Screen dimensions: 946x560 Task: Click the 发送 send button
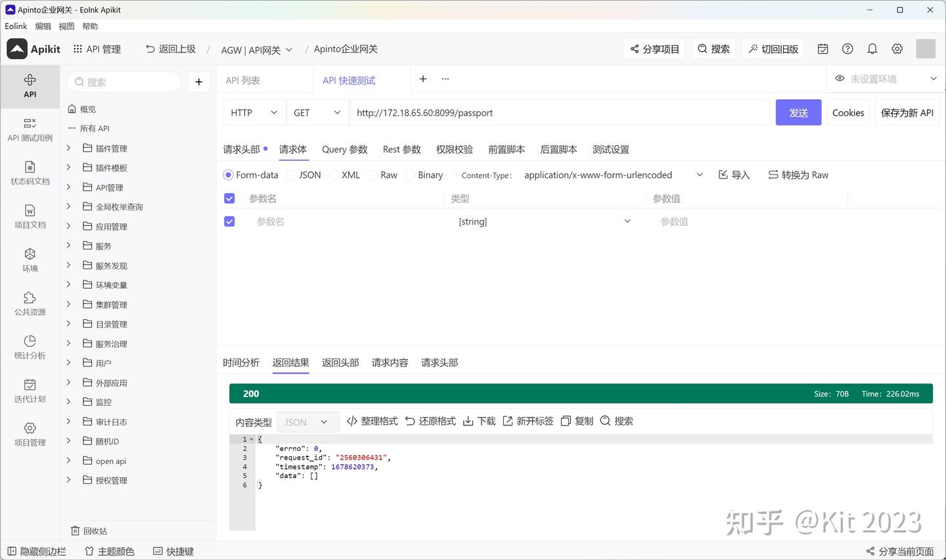(x=798, y=113)
